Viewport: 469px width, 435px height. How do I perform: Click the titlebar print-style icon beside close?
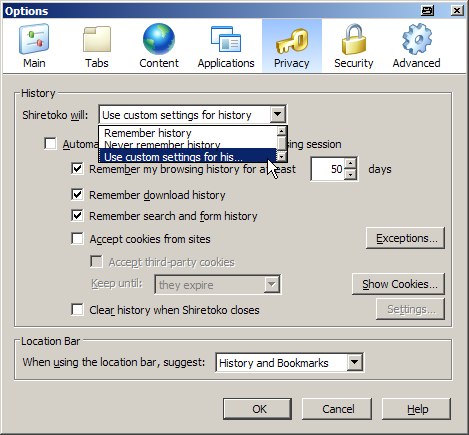(x=427, y=11)
